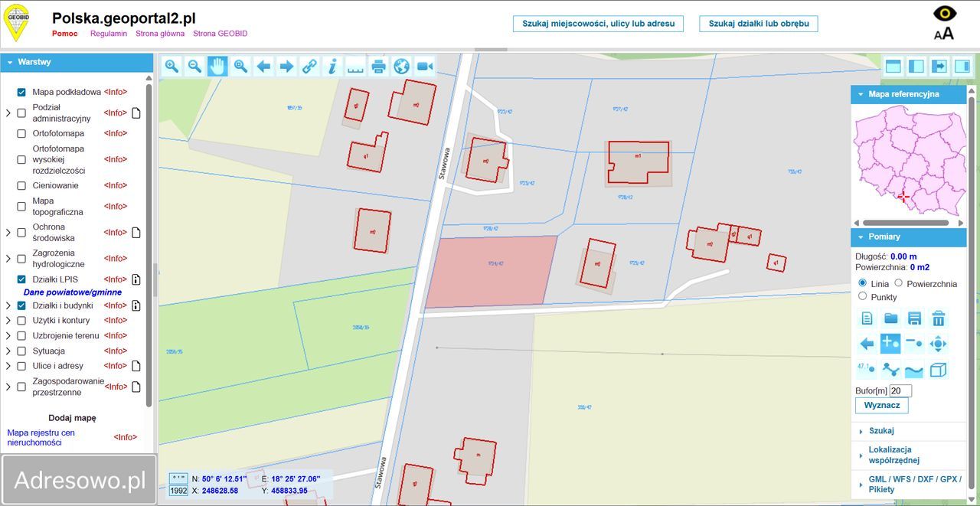Screen dimensions: 980x506
Task: Expand the Uzbrojenie terenu tree node
Action: (x=8, y=335)
